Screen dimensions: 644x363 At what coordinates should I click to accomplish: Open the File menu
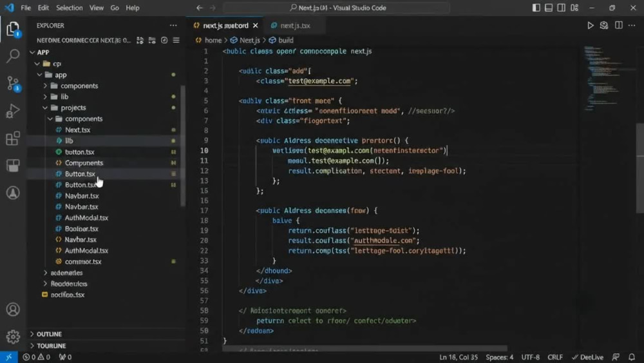click(x=26, y=8)
